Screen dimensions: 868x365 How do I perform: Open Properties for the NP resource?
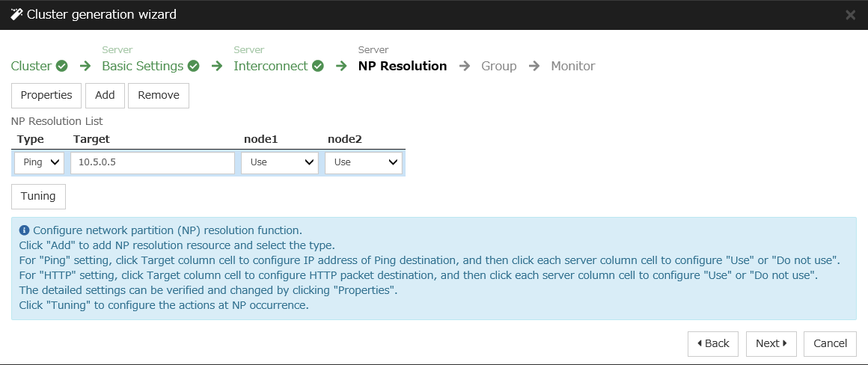click(x=46, y=95)
